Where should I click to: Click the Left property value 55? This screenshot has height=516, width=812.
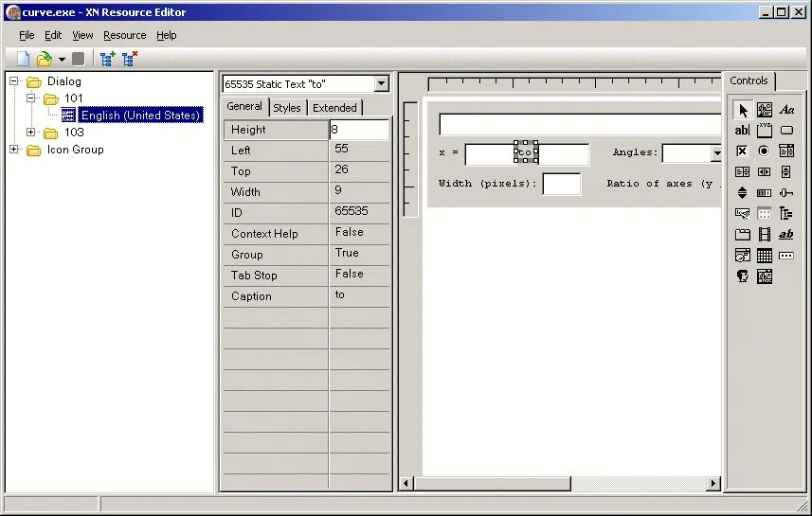(x=359, y=151)
